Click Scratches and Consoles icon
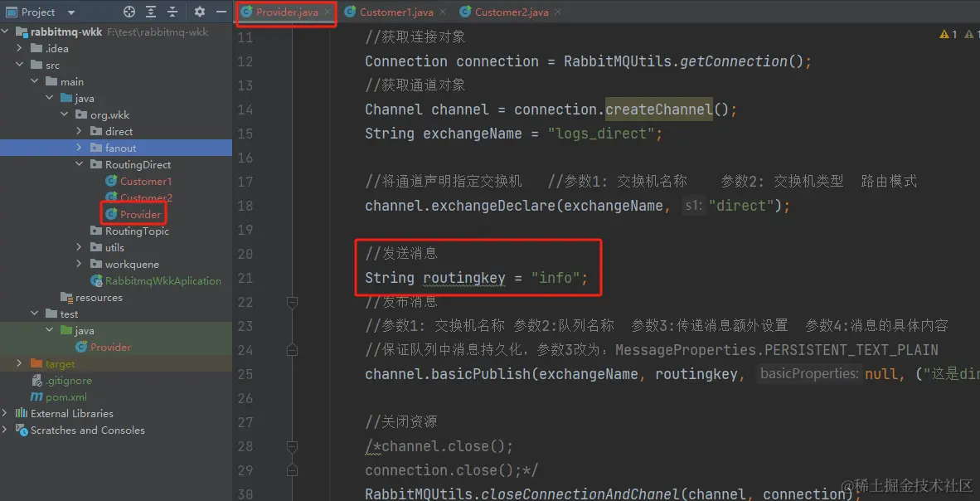Screen dimensions: 980x501 coord(22,430)
